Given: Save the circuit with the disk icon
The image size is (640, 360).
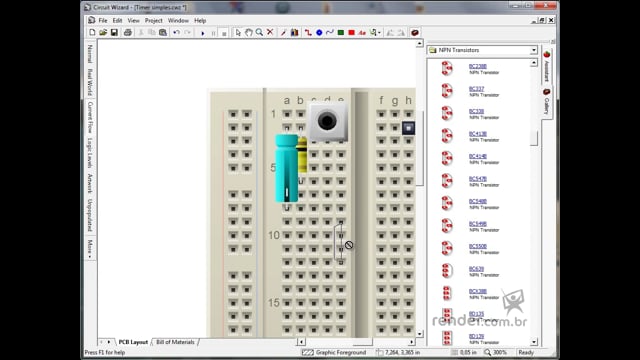Looking at the screenshot, I should click(x=114, y=33).
